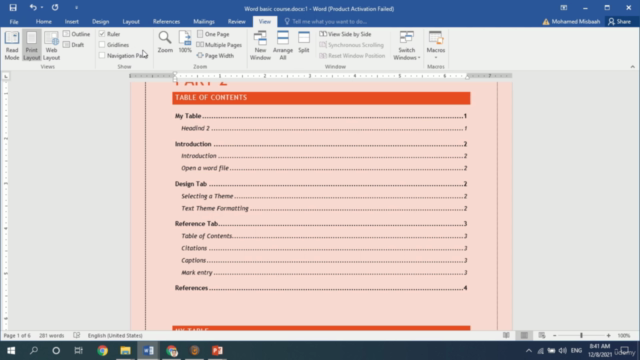This screenshot has width=640, height=360.
Task: Open the Insert tab
Action: [x=72, y=22]
